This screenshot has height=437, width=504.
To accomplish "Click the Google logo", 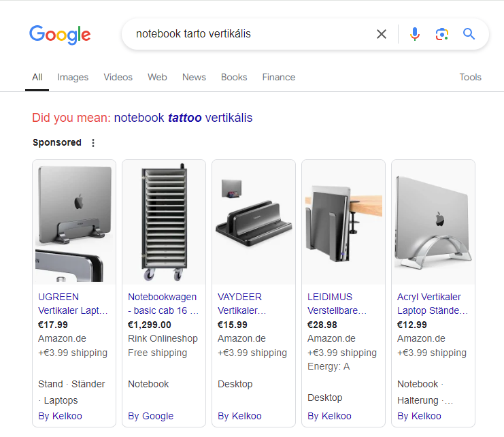I will [x=60, y=35].
